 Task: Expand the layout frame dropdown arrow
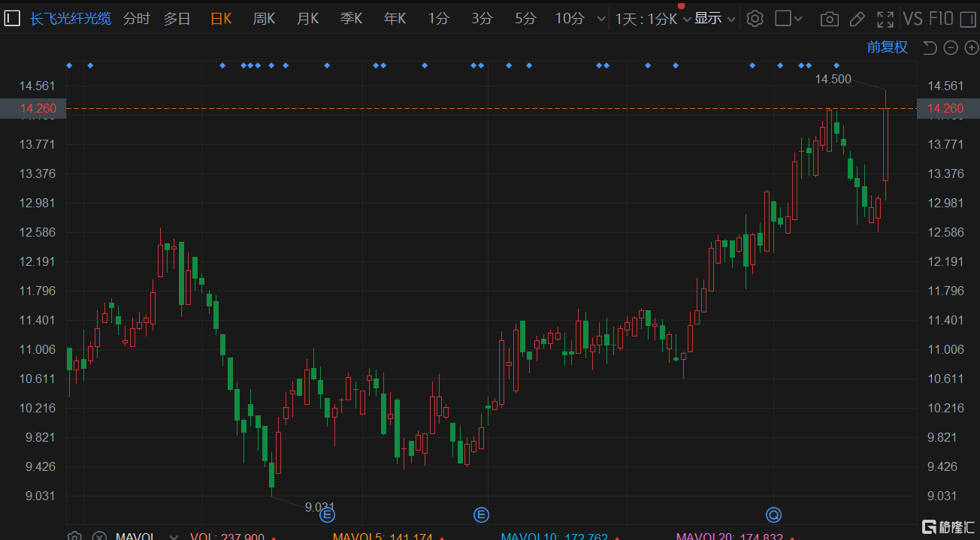click(798, 19)
